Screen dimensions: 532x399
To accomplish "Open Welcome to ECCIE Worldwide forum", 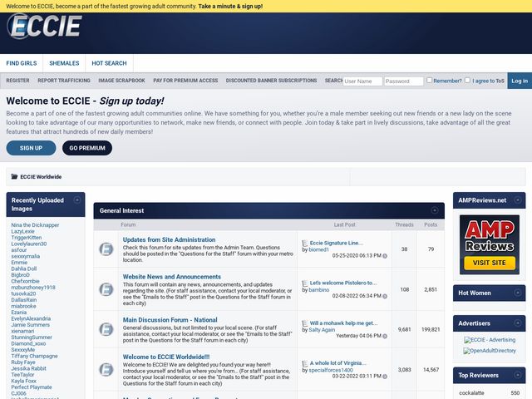I will (x=166, y=357).
